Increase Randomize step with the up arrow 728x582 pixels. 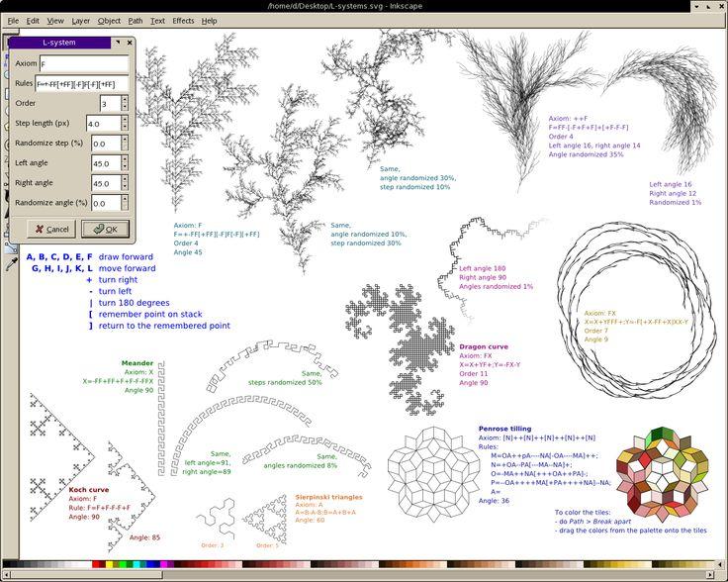click(x=124, y=140)
